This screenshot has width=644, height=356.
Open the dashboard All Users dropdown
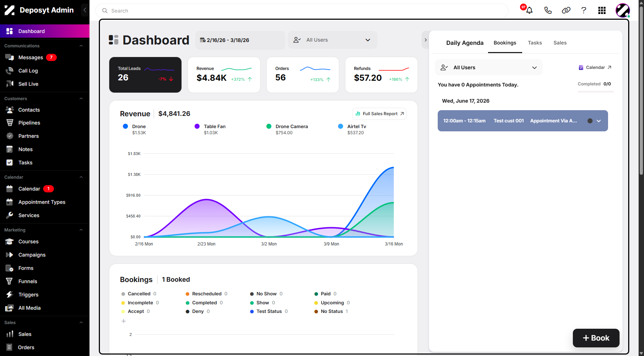(332, 40)
